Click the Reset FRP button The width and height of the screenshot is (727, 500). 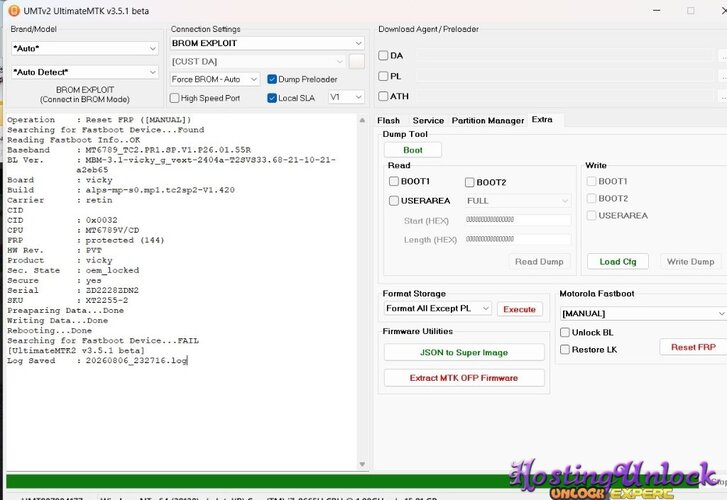pyautogui.click(x=693, y=347)
